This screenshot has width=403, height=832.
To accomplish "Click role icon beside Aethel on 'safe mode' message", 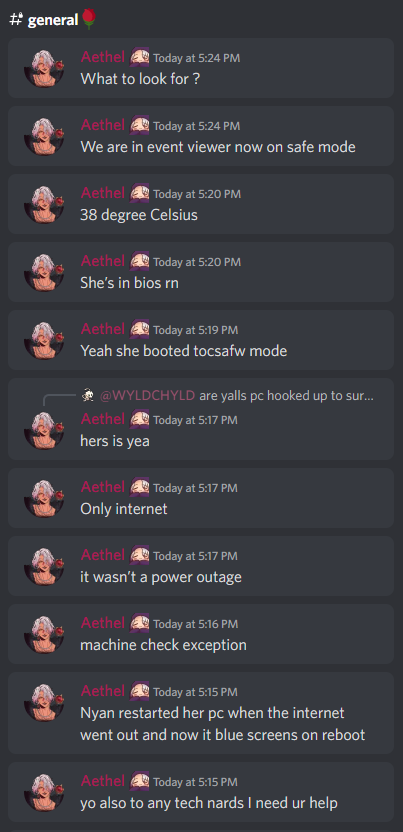I will click(139, 125).
